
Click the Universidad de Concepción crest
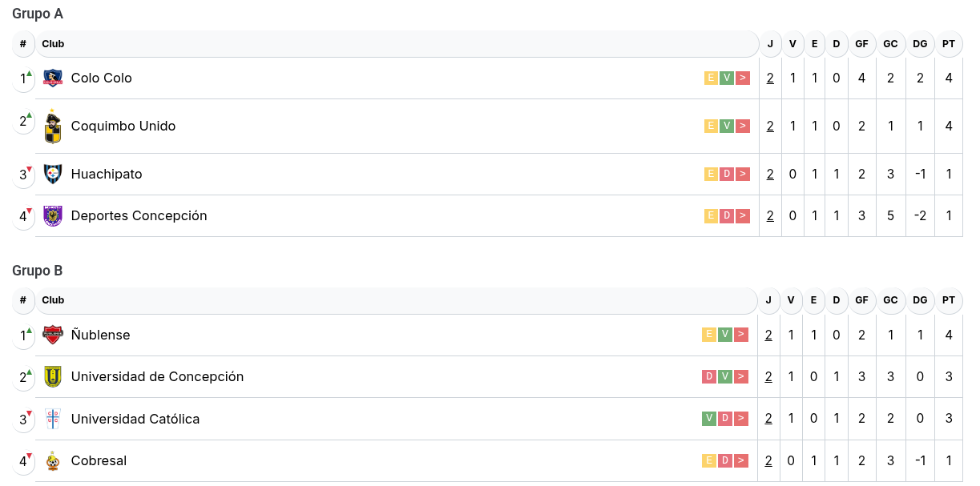(x=53, y=376)
